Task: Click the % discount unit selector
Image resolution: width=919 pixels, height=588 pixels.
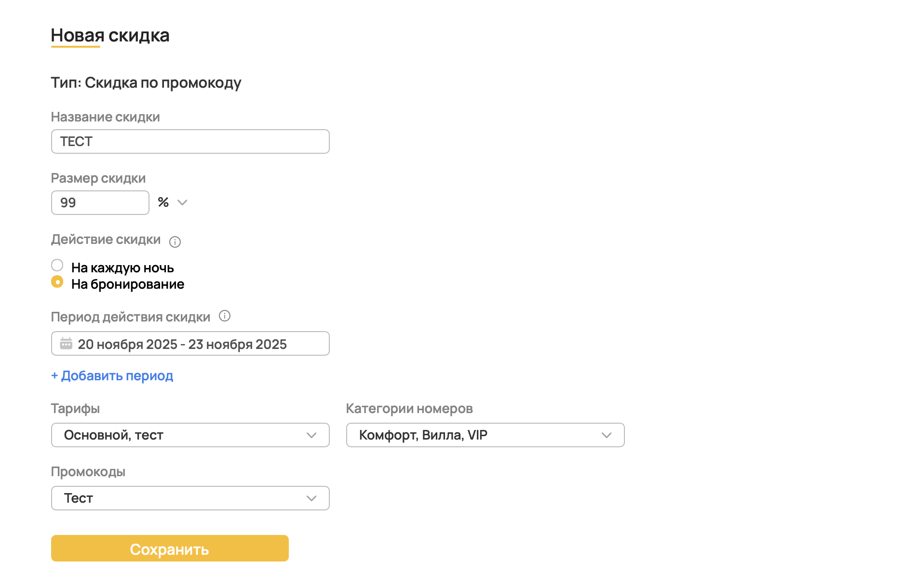Action: pos(164,202)
